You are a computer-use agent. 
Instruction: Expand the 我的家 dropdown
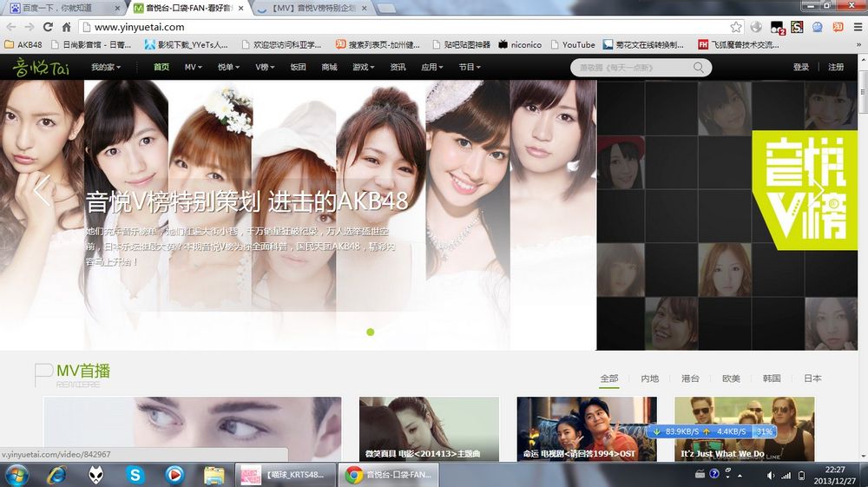click(106, 67)
